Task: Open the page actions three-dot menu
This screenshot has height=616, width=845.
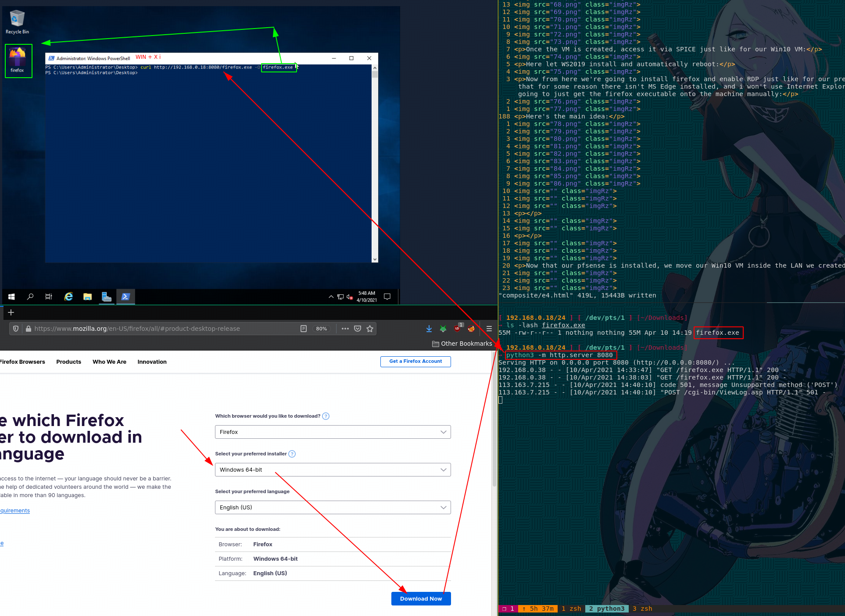Action: [345, 329]
